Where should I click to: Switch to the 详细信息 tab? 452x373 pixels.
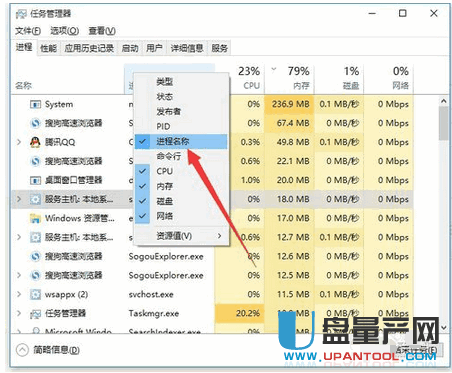[187, 48]
